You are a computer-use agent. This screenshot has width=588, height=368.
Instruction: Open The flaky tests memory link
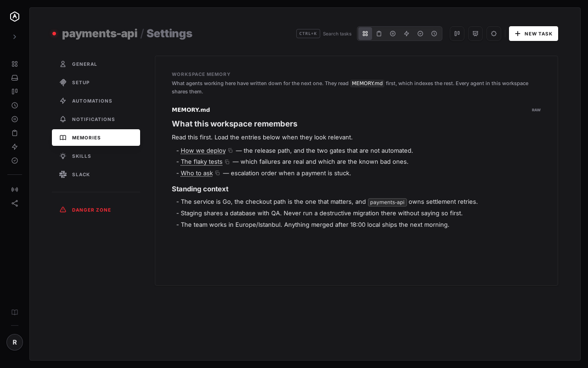coord(202,162)
